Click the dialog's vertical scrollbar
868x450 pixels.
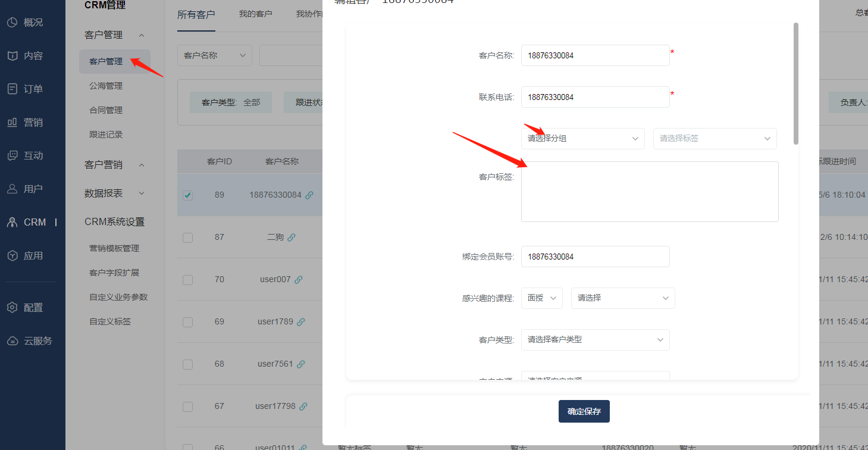796,83
